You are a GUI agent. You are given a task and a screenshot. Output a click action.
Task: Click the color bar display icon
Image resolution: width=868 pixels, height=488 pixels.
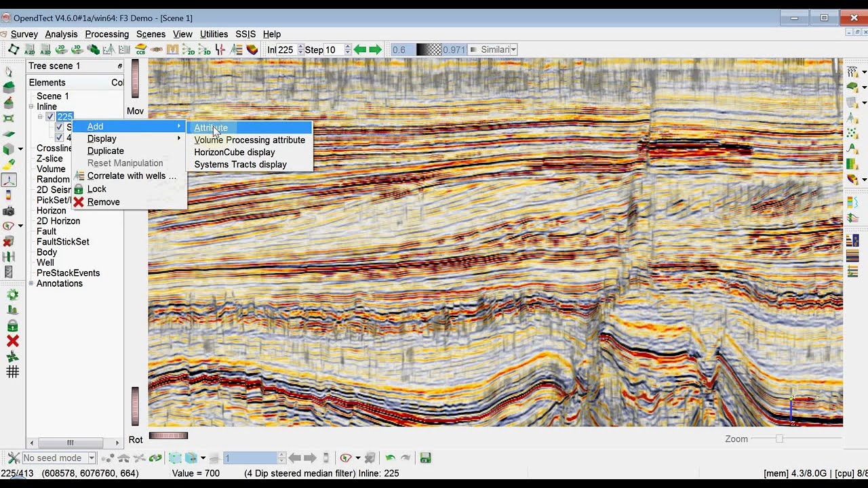[9, 195]
